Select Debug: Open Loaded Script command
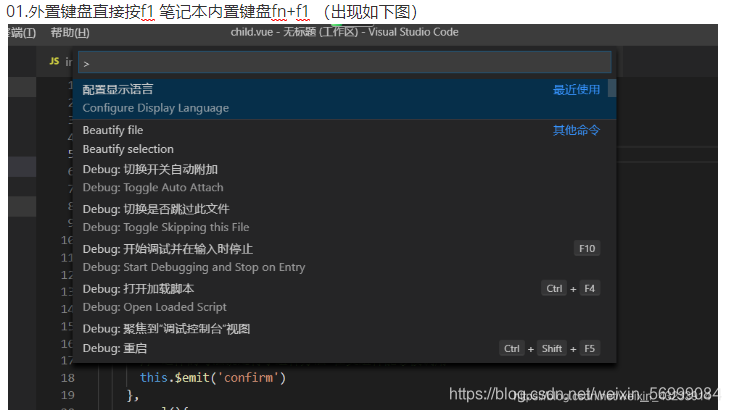The image size is (731, 413). coord(345,298)
